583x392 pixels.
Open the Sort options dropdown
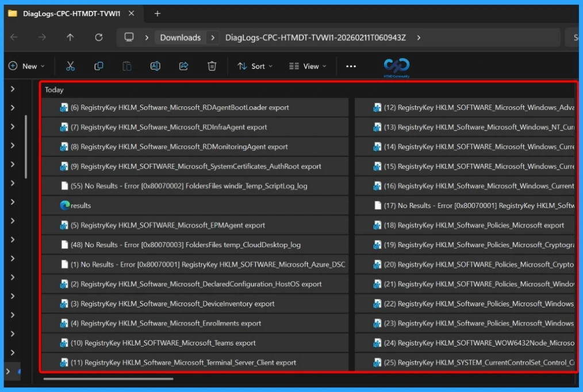[255, 66]
